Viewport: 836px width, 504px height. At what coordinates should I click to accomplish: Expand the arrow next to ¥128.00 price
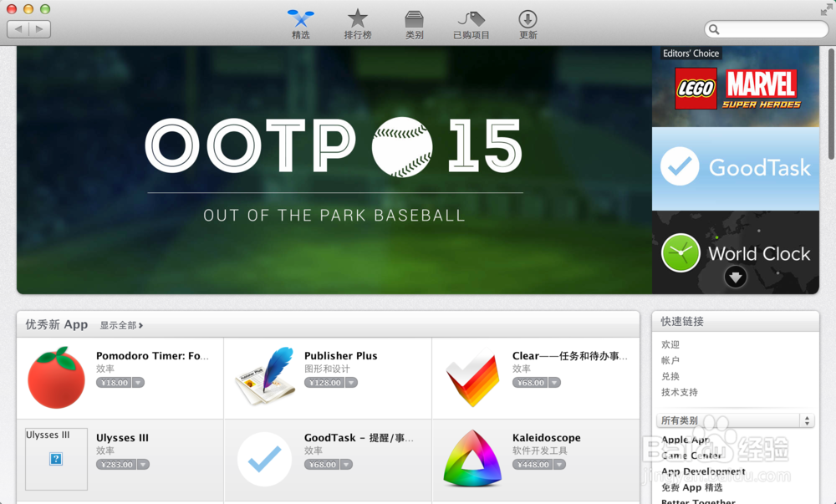pyautogui.click(x=351, y=383)
